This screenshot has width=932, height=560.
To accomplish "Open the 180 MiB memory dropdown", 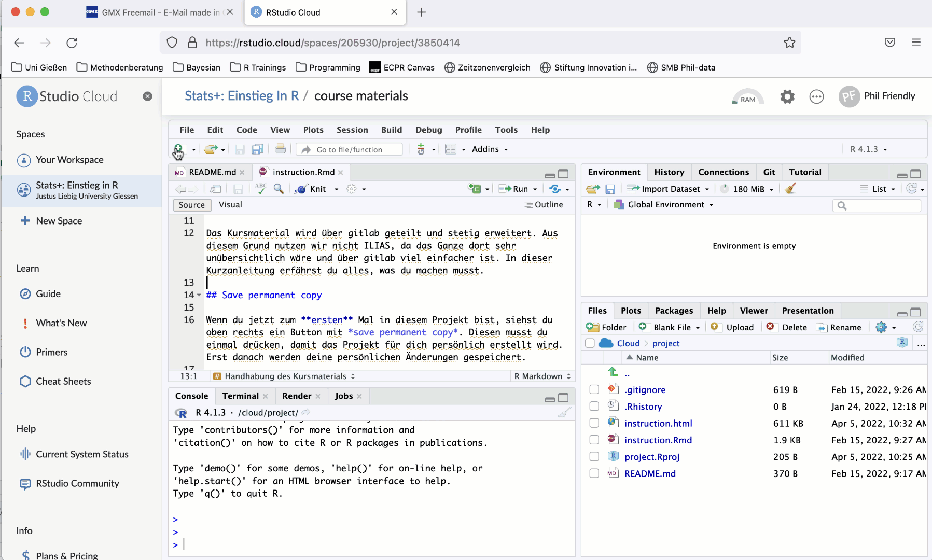I will coord(747,189).
